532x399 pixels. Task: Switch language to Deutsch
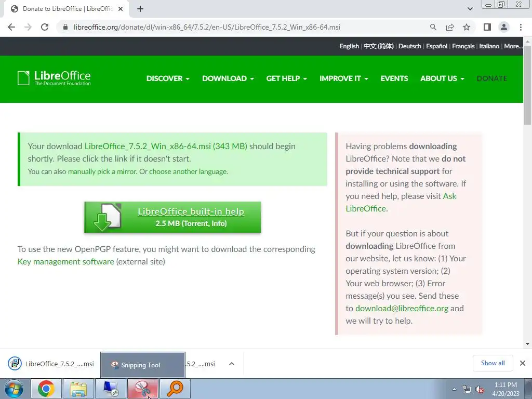410,46
